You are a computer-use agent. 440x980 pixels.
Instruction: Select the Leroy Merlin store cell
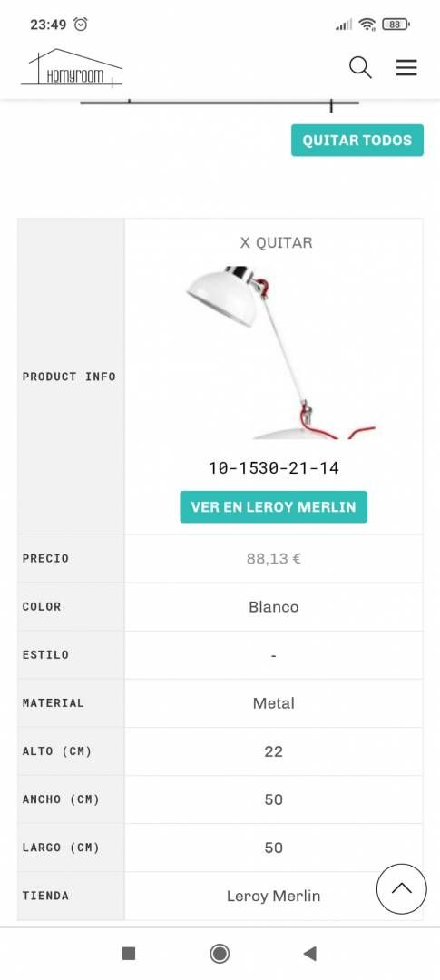(x=274, y=896)
